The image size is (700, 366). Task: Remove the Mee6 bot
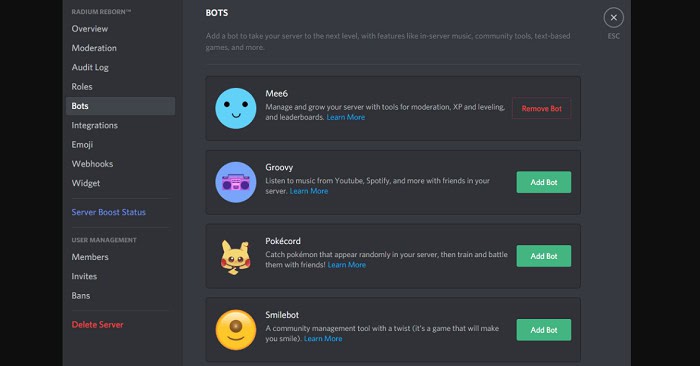tap(542, 108)
